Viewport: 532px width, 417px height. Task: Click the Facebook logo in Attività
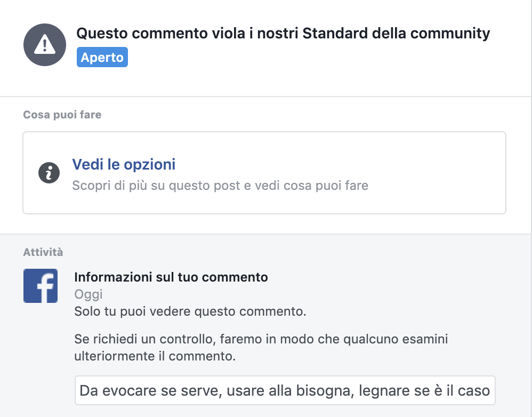pos(41,286)
